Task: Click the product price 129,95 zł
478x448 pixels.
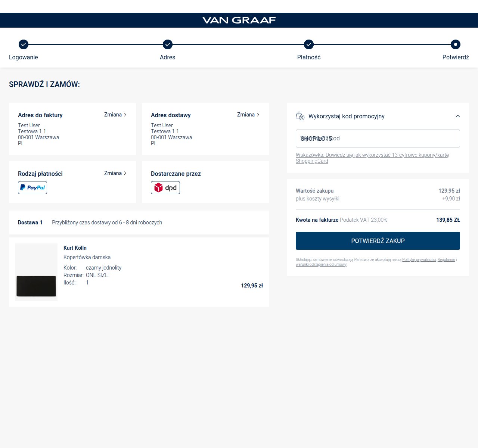Action: (x=252, y=286)
